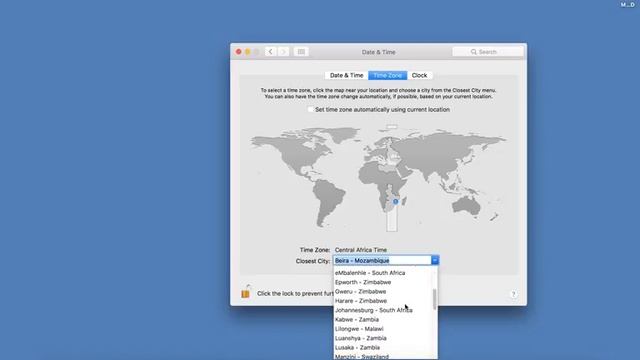This screenshot has width=640, height=360.
Task: Minimize the Date & Time window
Action: coord(248,52)
